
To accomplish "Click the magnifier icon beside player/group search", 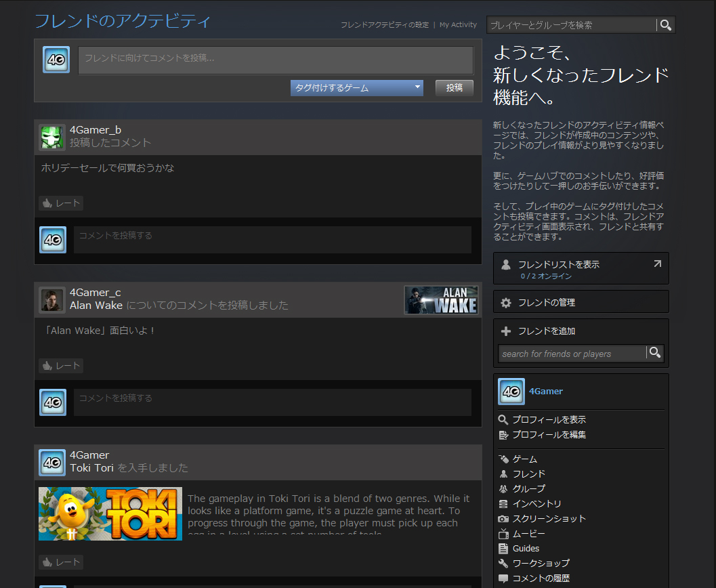I will click(x=666, y=25).
